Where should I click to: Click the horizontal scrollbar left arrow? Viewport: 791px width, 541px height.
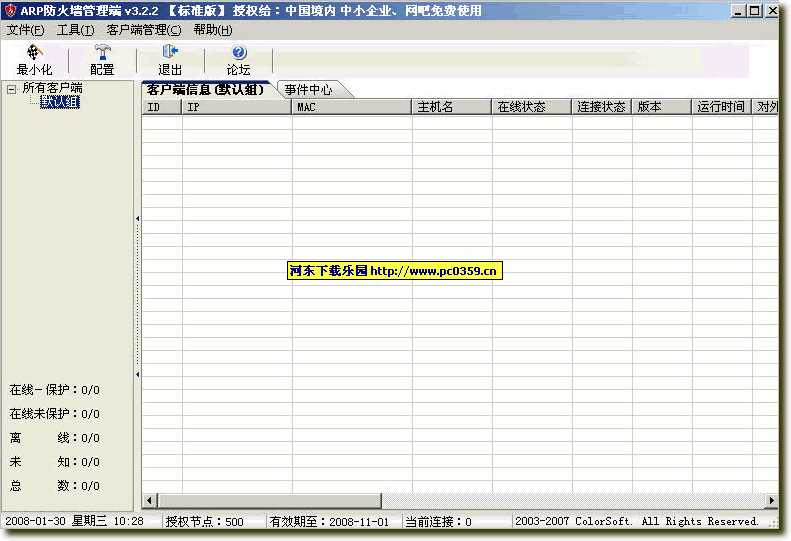pos(149,500)
